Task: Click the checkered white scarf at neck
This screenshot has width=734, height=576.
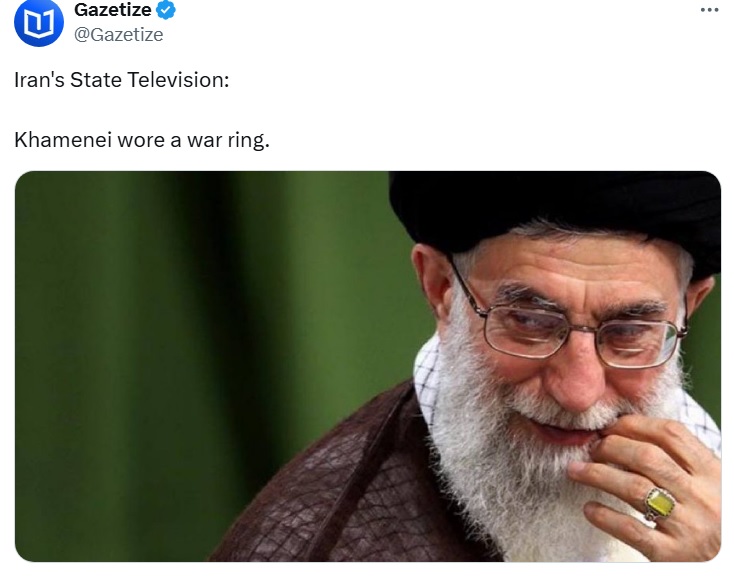Action: pos(427,375)
